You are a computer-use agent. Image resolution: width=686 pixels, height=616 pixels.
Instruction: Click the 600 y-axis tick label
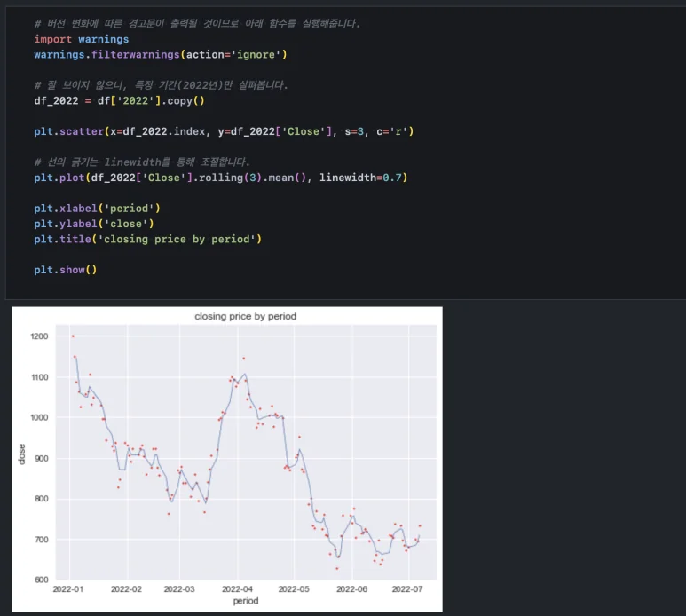(x=43, y=580)
